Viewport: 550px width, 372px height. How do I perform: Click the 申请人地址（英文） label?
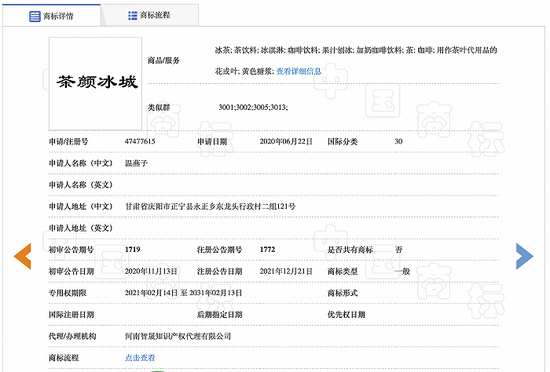[x=81, y=228]
